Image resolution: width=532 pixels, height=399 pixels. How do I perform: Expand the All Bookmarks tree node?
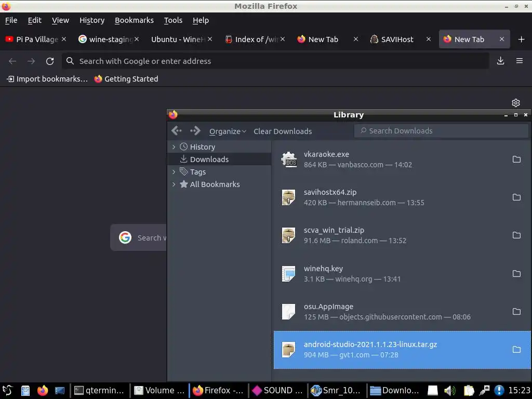tap(174, 184)
